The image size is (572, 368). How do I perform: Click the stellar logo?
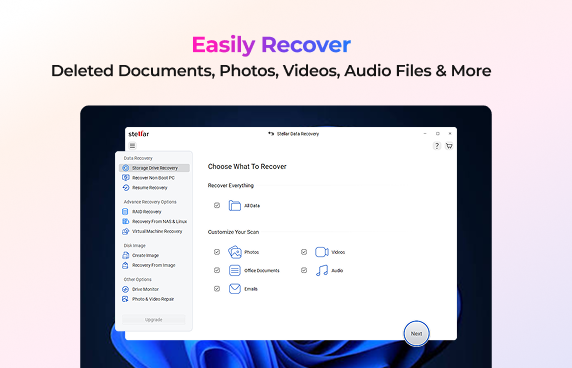coord(139,134)
